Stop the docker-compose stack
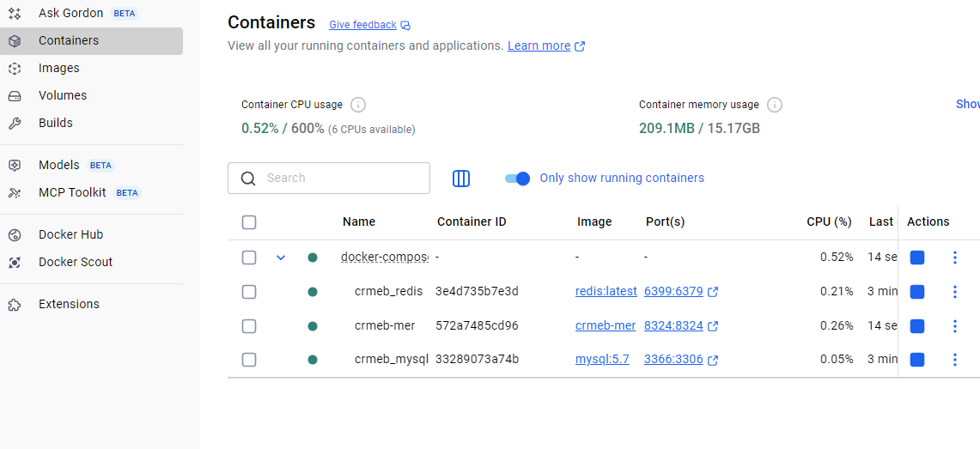980x449 pixels. pyautogui.click(x=917, y=258)
